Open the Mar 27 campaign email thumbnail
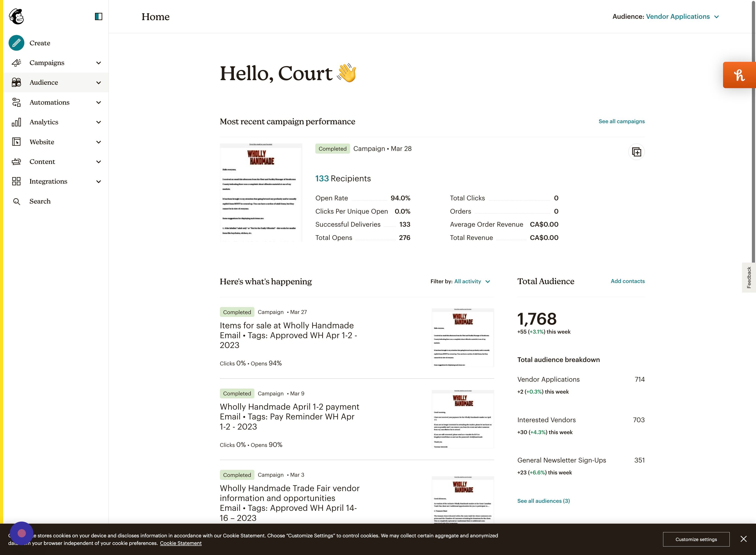 [463, 337]
